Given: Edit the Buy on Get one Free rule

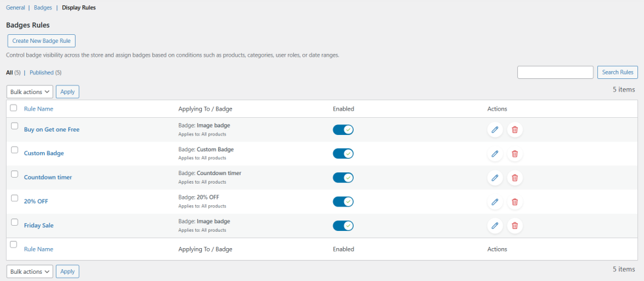Looking at the screenshot, I should click(495, 130).
